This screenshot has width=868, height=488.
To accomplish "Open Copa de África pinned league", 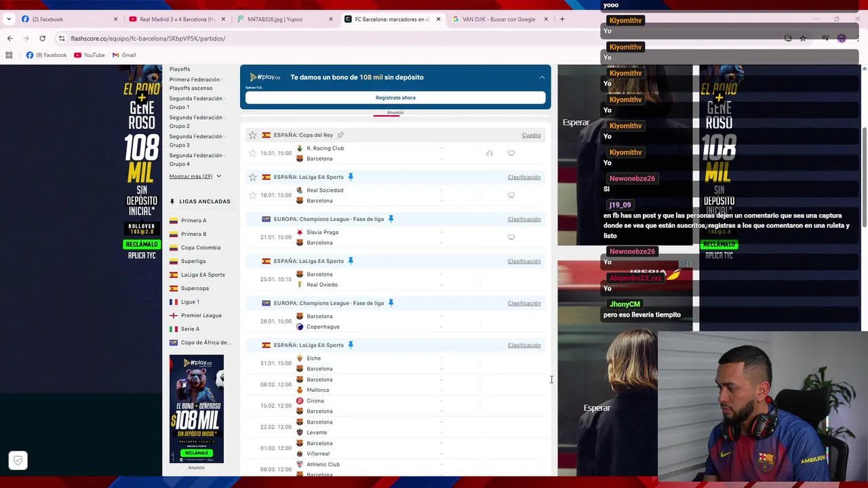I will [205, 342].
